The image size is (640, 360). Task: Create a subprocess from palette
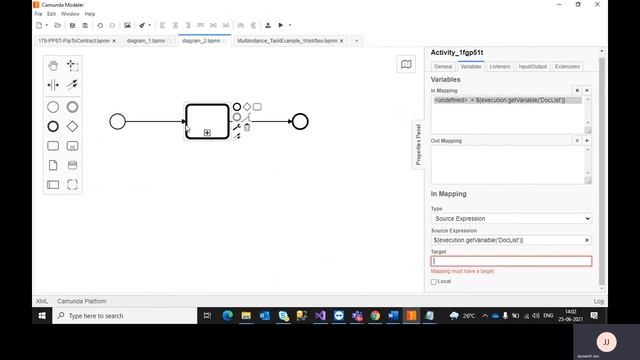coord(72,146)
